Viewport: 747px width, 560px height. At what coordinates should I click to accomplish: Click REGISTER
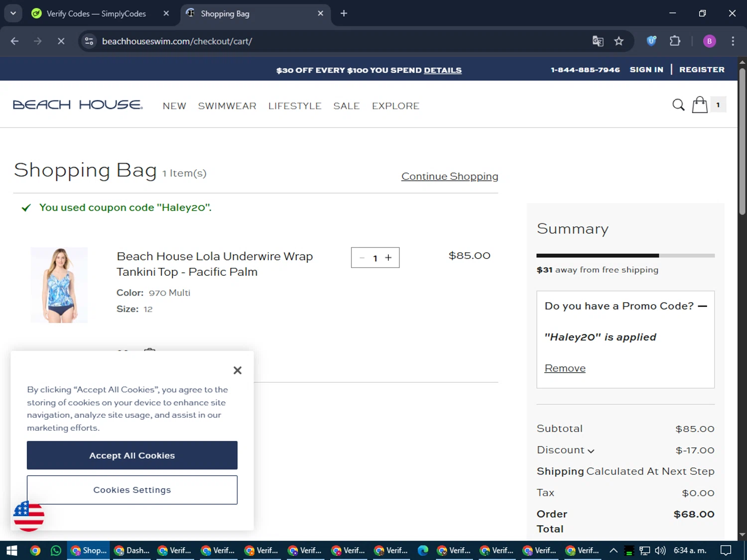[x=702, y=70]
